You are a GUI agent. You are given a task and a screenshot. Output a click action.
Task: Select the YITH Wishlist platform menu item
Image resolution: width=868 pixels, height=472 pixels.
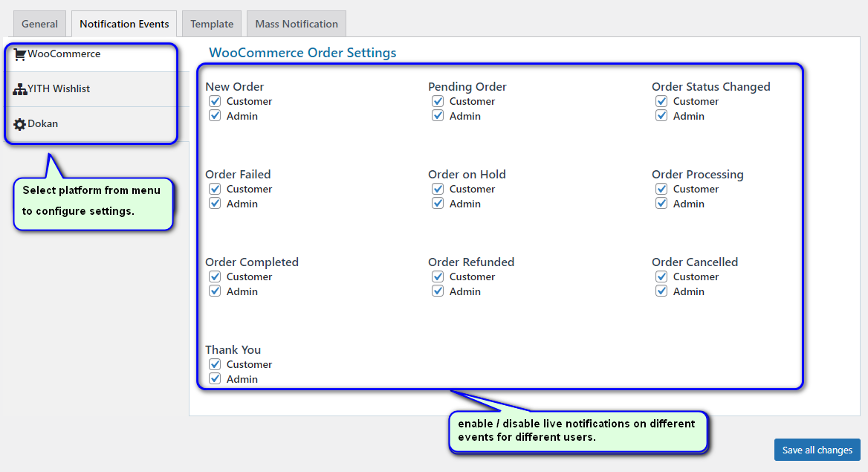point(59,89)
